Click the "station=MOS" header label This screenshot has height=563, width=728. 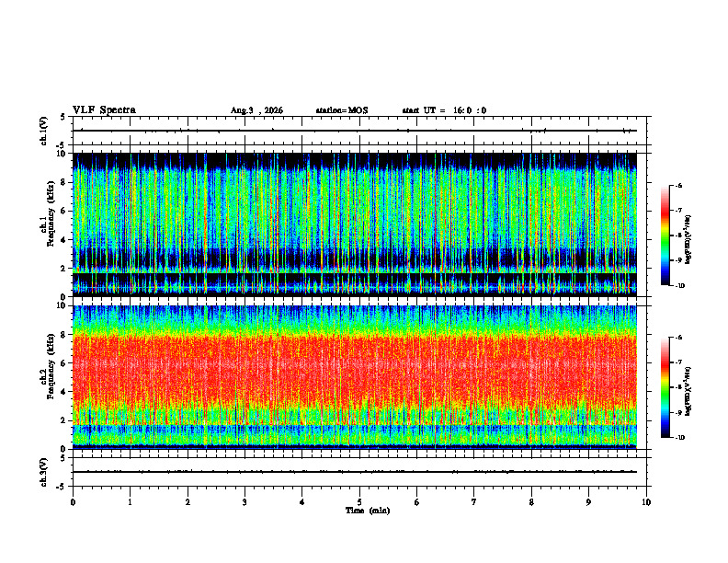click(x=342, y=110)
